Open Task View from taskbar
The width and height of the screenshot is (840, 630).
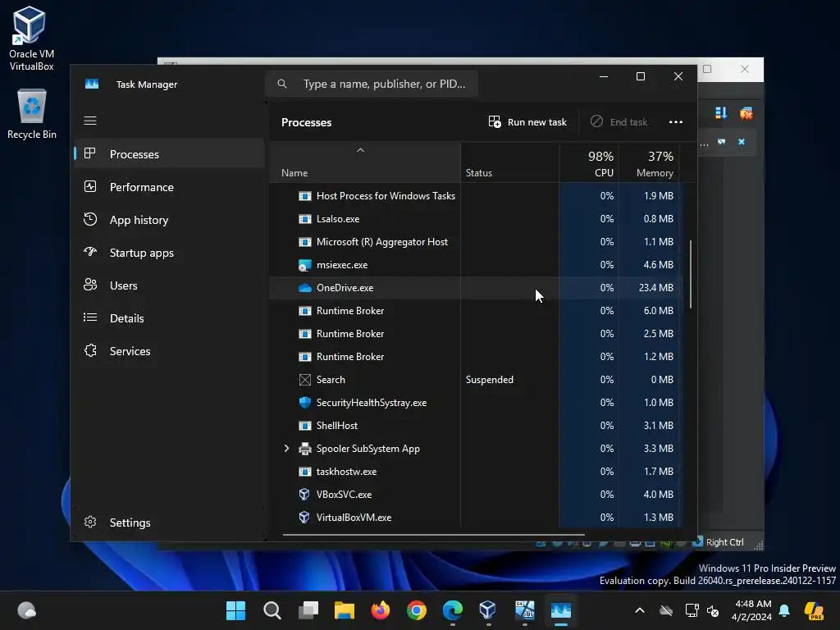(308, 610)
